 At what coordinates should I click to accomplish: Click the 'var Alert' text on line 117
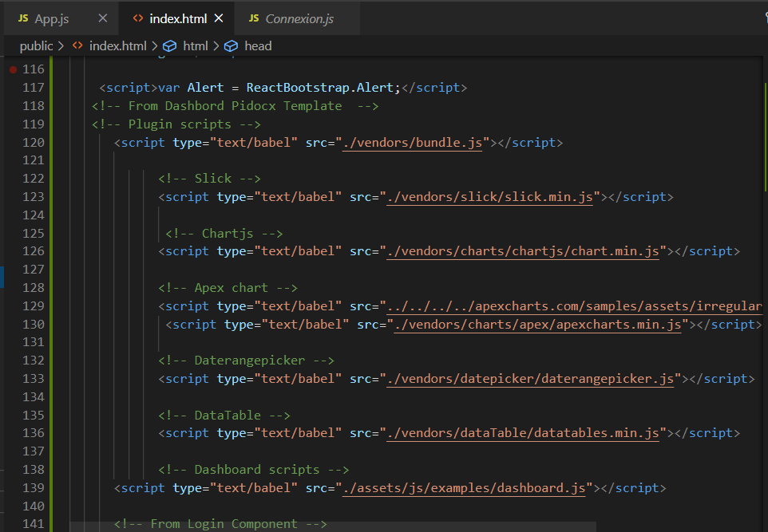point(191,88)
